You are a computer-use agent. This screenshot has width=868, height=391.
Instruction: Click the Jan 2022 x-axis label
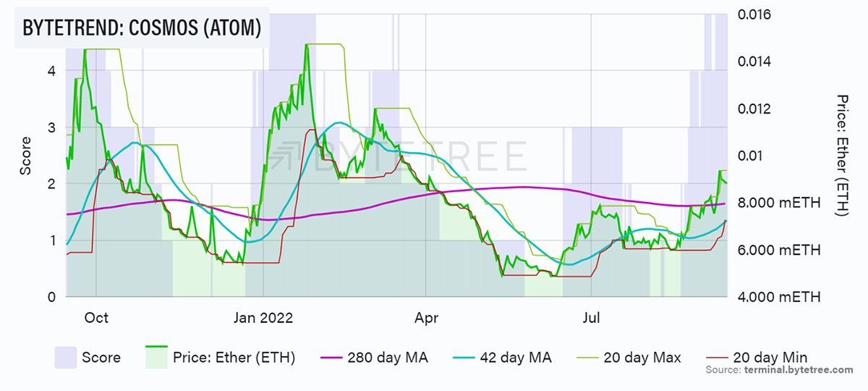(263, 318)
